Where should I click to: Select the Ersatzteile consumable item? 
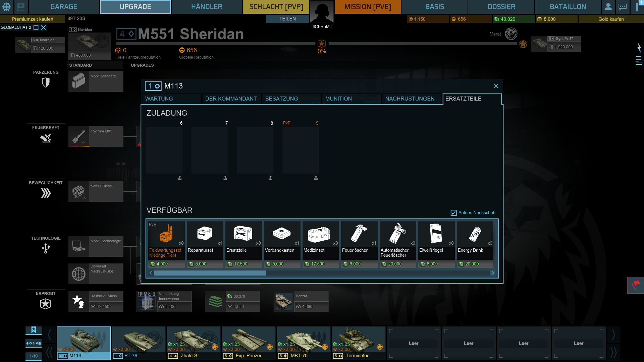pyautogui.click(x=244, y=244)
